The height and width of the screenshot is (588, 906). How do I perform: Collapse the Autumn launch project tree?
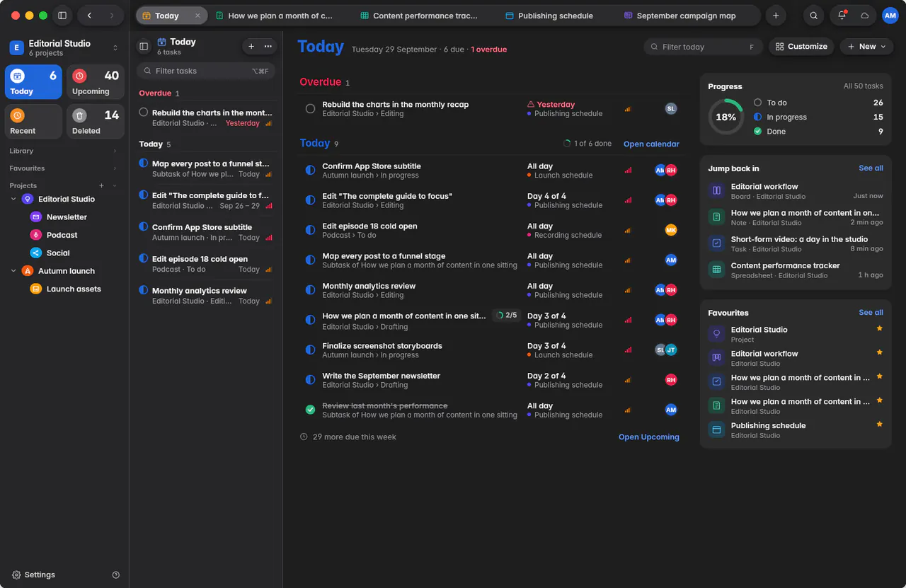pyautogui.click(x=13, y=271)
